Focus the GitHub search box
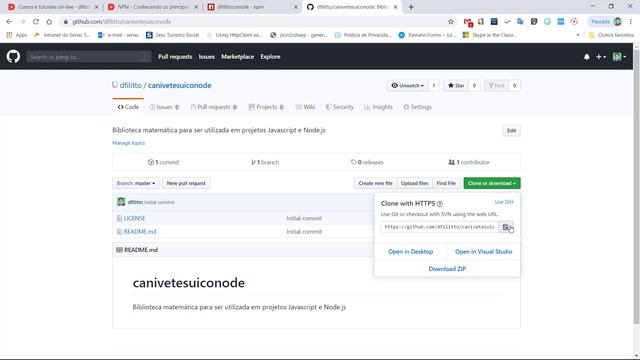Viewport: 640px width, 360px height. click(89, 57)
